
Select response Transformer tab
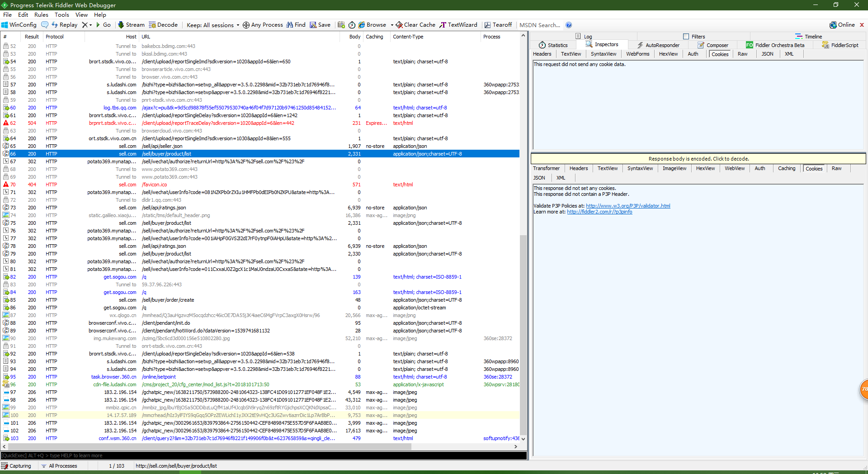tap(546, 168)
